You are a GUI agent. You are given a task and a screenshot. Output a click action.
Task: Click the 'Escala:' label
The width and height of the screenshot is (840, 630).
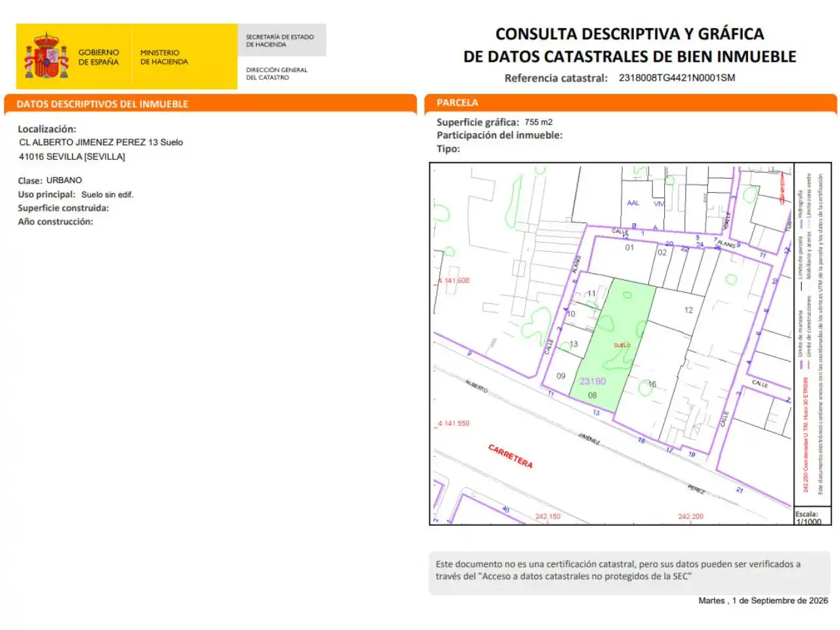807,514
